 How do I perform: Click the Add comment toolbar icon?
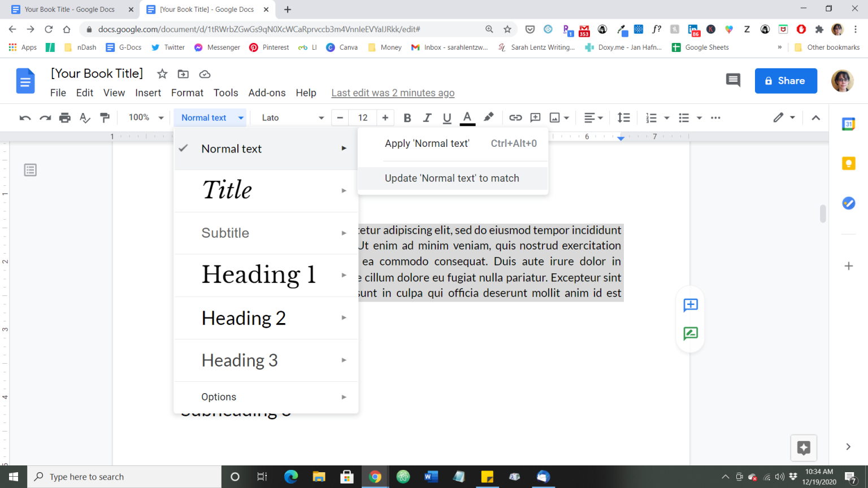[x=535, y=117]
